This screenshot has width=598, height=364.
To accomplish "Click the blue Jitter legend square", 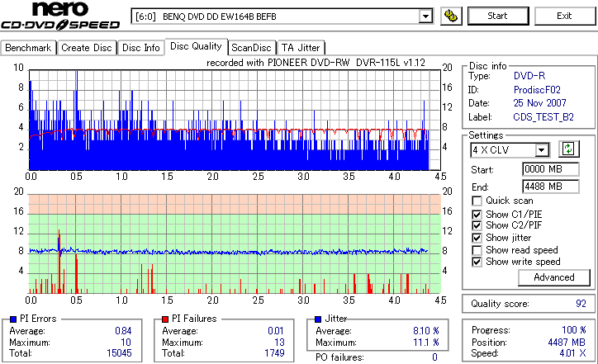I will click(x=318, y=319).
